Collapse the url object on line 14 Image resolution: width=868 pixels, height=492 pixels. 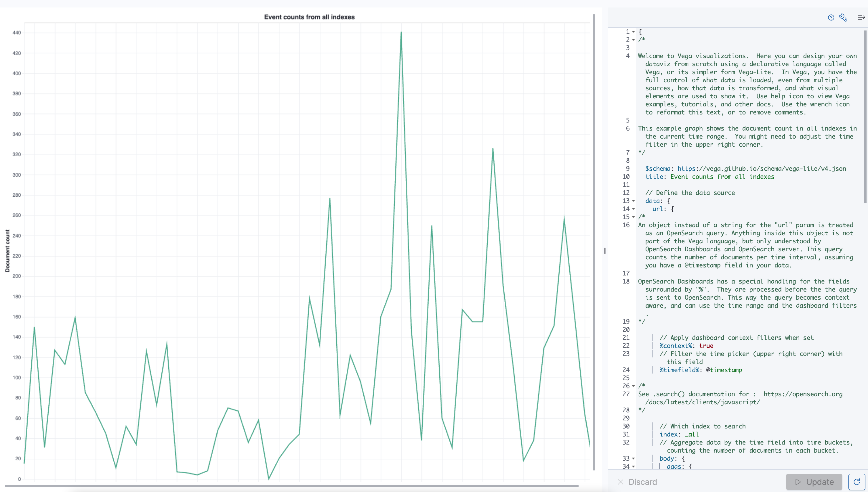tap(633, 209)
